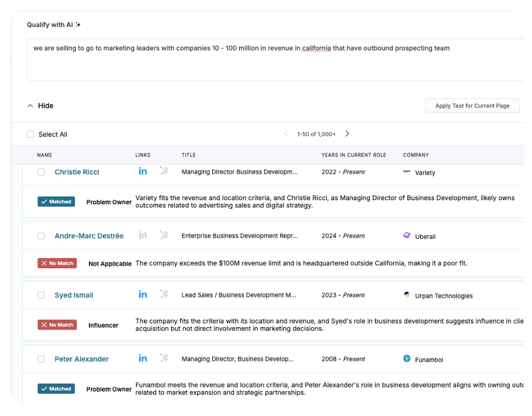Go to the previous results page
This screenshot has width=532, height=416.
point(286,134)
